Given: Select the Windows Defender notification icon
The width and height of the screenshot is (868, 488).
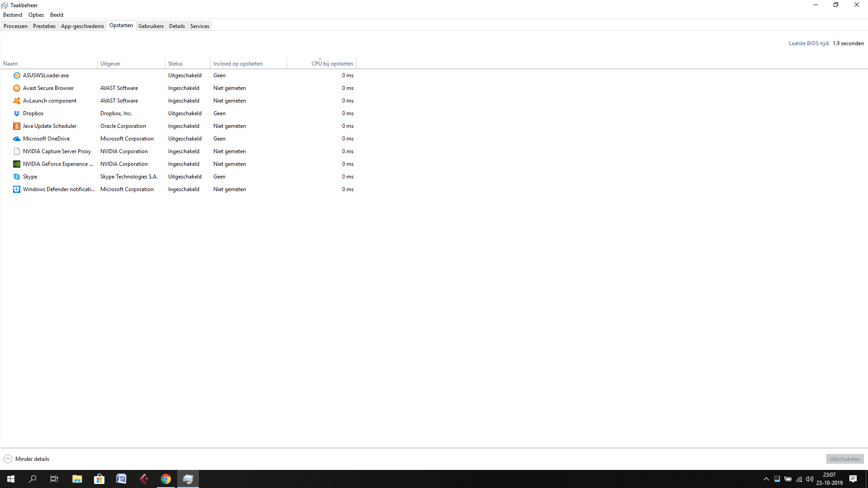Looking at the screenshot, I should coord(17,189).
